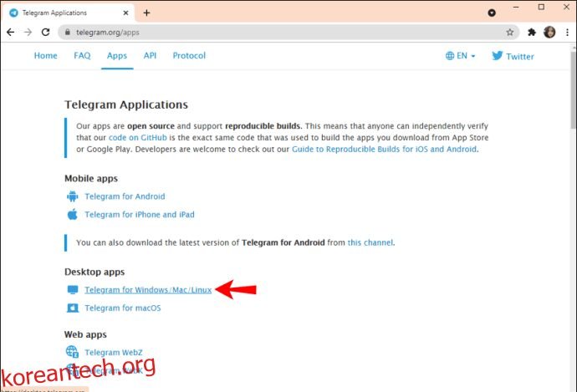Image resolution: width=577 pixels, height=392 pixels.
Task: Reload the page
Action: [x=47, y=32]
